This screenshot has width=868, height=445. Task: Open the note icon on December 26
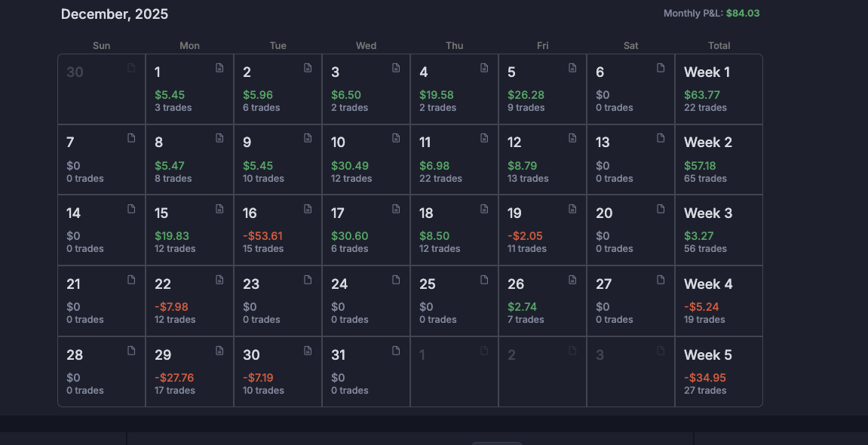click(572, 280)
